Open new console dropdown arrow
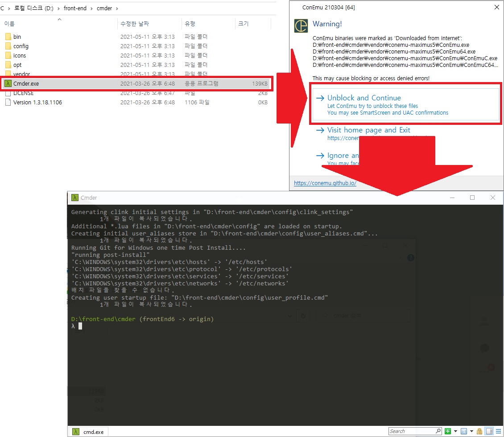The image size is (504, 437). tap(455, 431)
